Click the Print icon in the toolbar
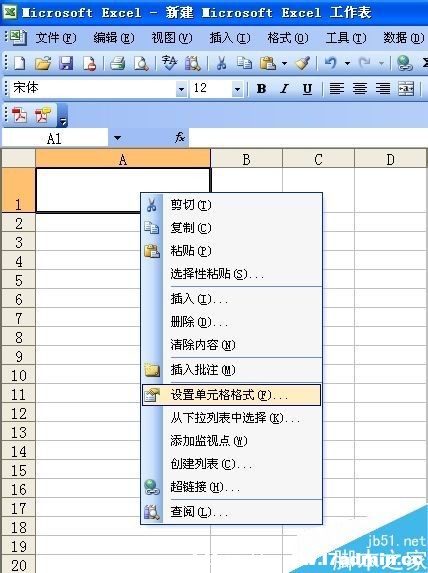This screenshot has width=428, height=573. [x=118, y=64]
